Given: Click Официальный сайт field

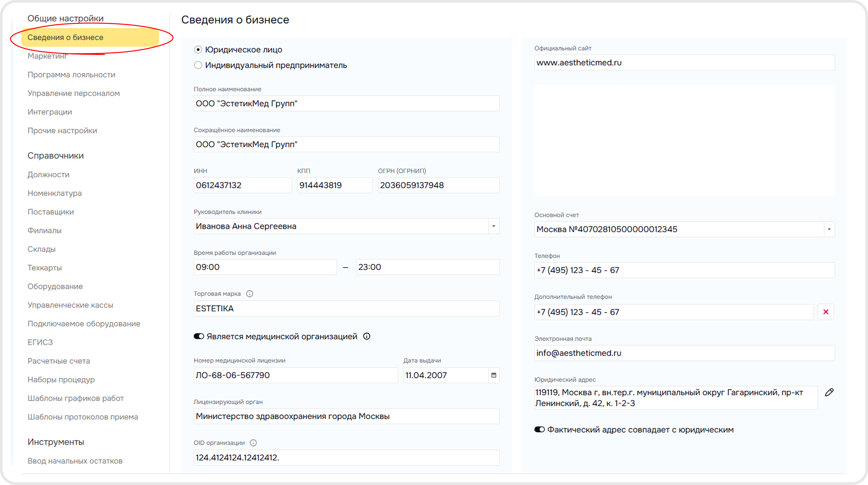Looking at the screenshot, I should (685, 62).
